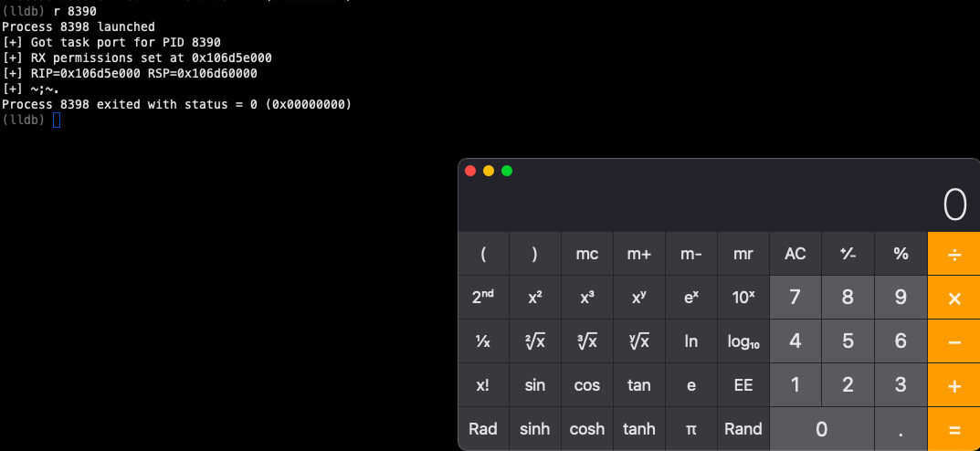Click the cube root key

tap(587, 341)
